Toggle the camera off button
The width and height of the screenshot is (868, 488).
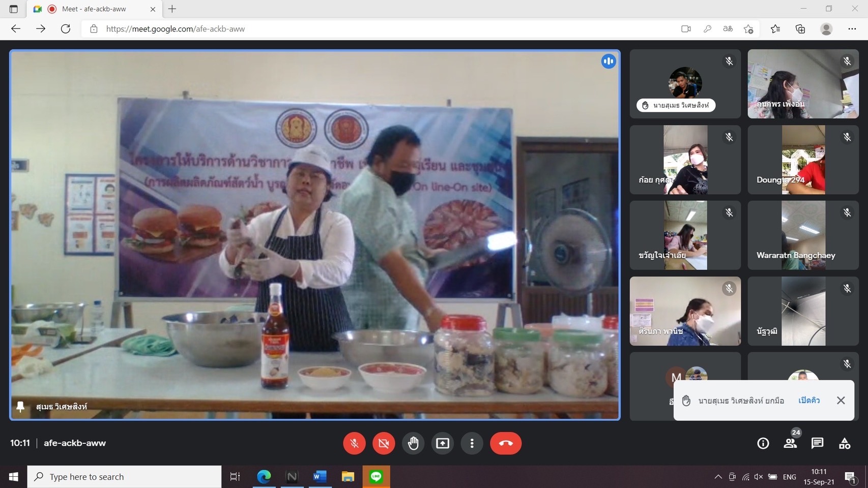tap(384, 443)
